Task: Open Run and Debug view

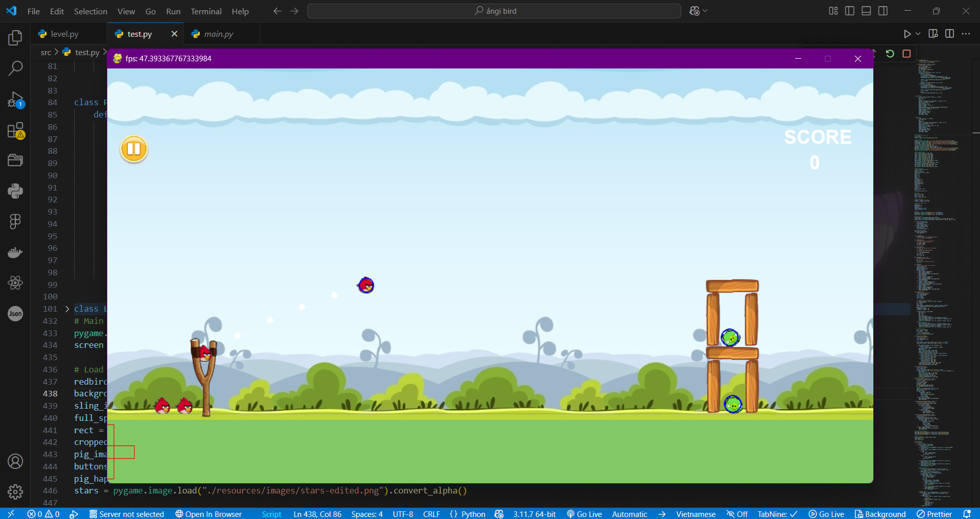Action: pyautogui.click(x=15, y=99)
